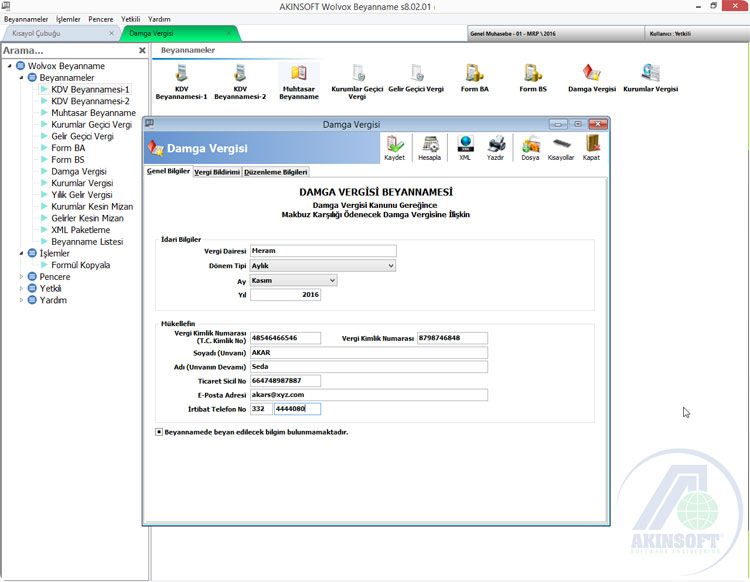Select Gelir Geçici Vergi in tree
The image size is (750, 582).
point(82,136)
